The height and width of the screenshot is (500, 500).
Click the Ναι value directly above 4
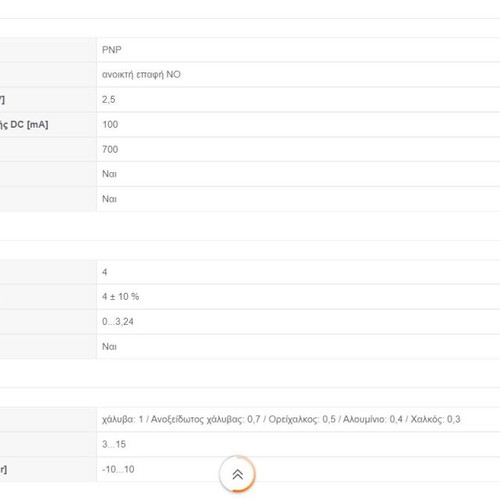click(109, 199)
